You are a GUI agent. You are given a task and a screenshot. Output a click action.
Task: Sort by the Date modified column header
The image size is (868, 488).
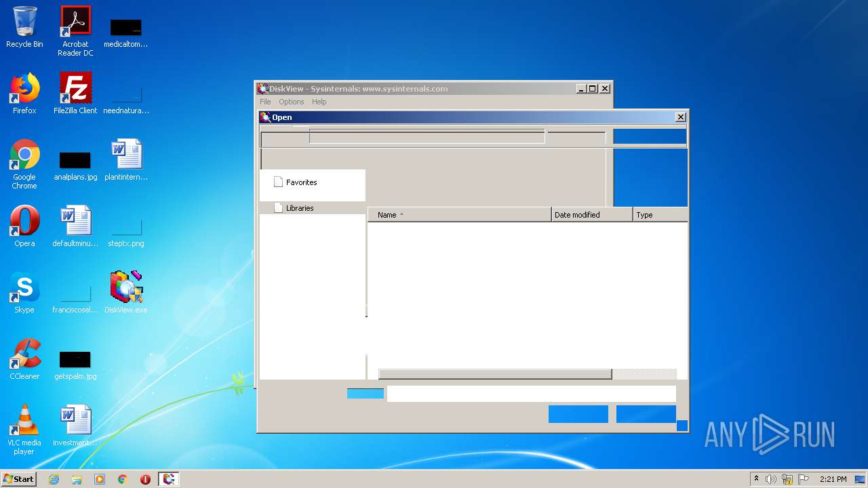[592, 215]
